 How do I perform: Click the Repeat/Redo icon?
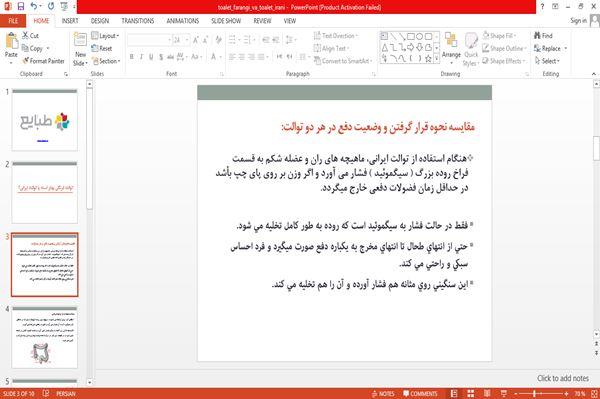[51, 6]
